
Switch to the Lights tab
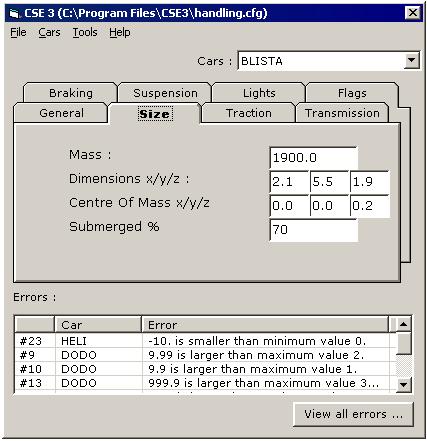259,93
